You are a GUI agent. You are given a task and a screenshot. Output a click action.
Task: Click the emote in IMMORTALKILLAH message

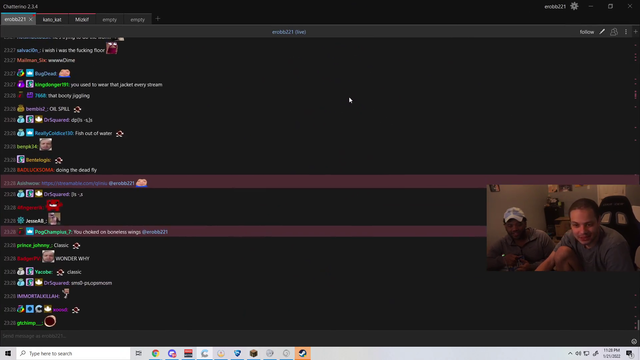click(x=66, y=293)
